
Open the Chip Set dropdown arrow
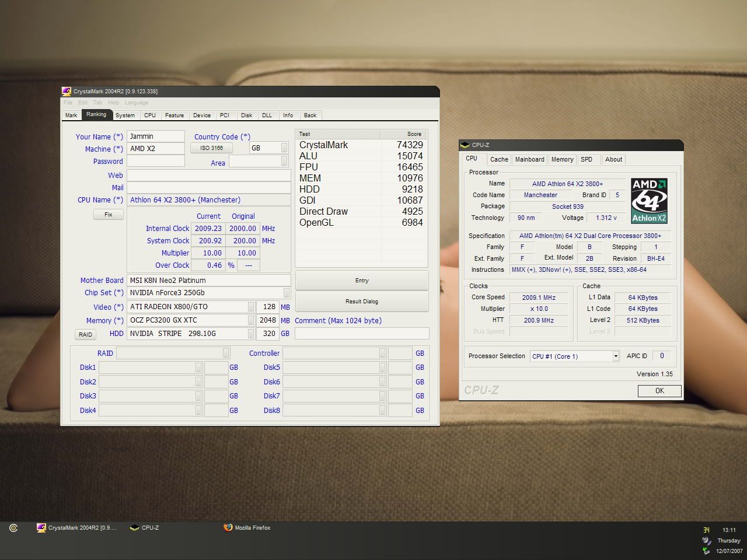pyautogui.click(x=287, y=293)
